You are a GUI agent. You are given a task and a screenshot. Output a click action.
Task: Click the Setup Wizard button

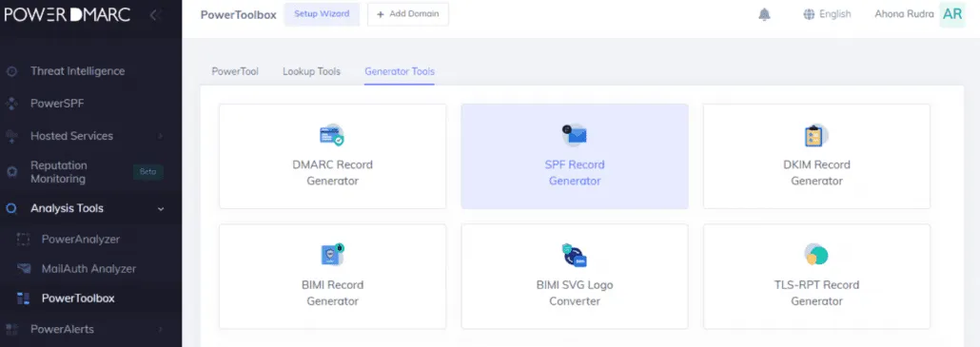pyautogui.click(x=322, y=13)
